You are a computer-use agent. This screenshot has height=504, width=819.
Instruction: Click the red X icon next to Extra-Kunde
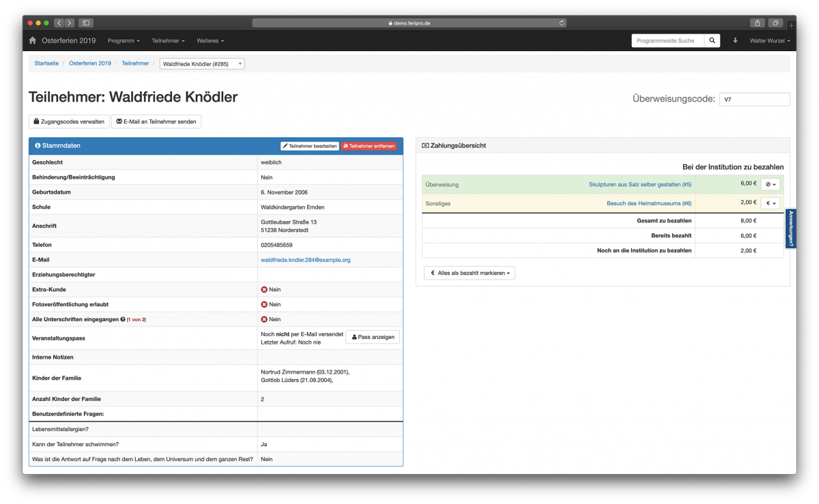coord(263,289)
